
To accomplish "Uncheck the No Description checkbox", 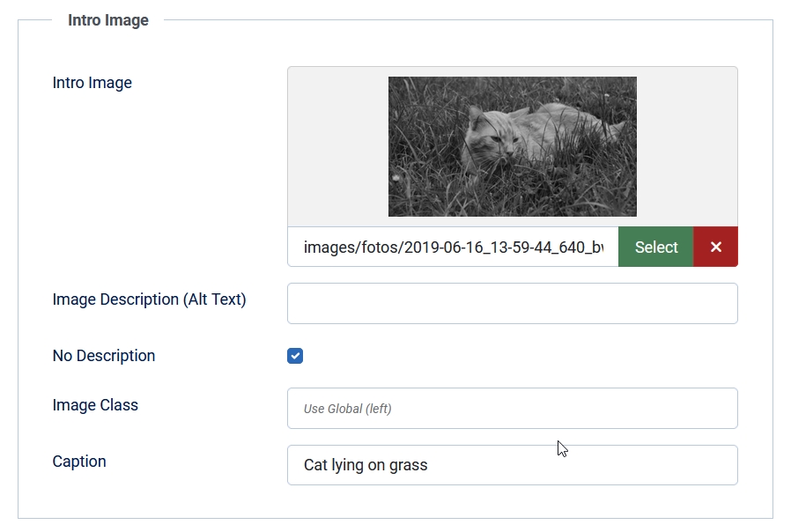I will 294,355.
